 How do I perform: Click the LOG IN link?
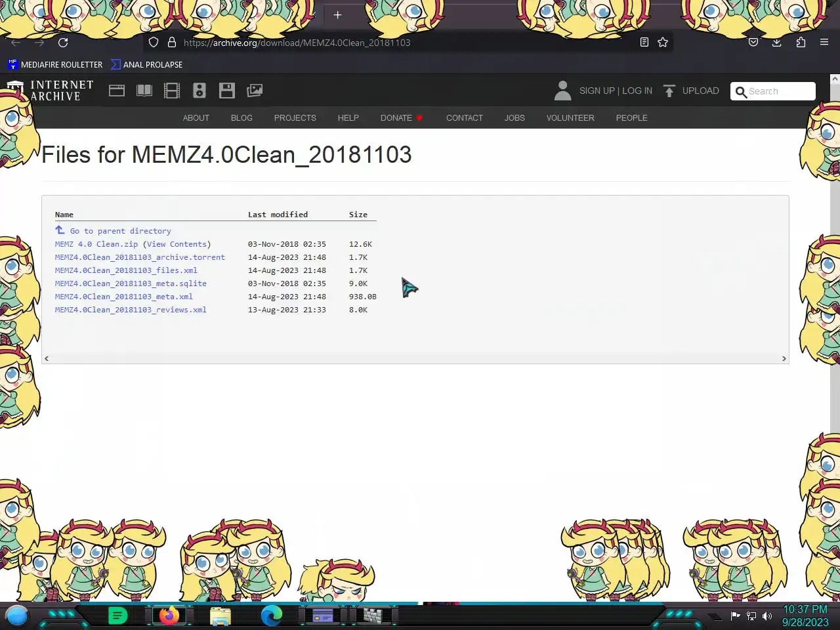click(637, 91)
